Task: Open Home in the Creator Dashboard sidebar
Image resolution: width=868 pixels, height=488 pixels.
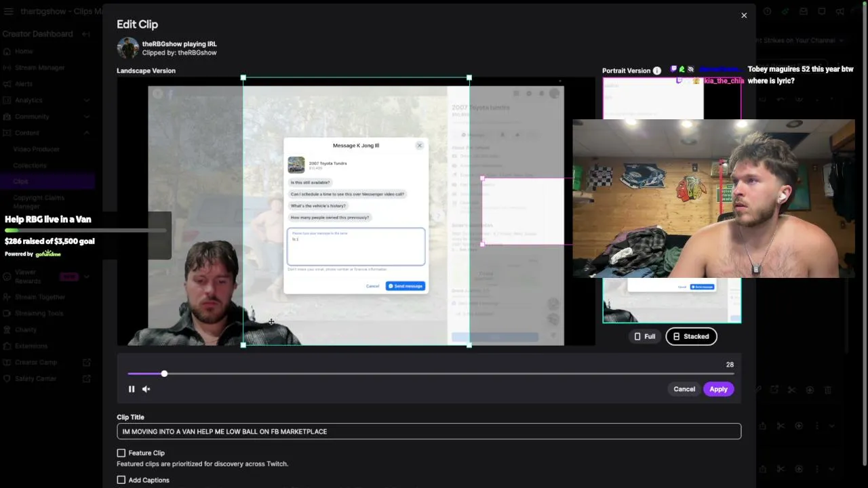Action: pyautogui.click(x=24, y=52)
